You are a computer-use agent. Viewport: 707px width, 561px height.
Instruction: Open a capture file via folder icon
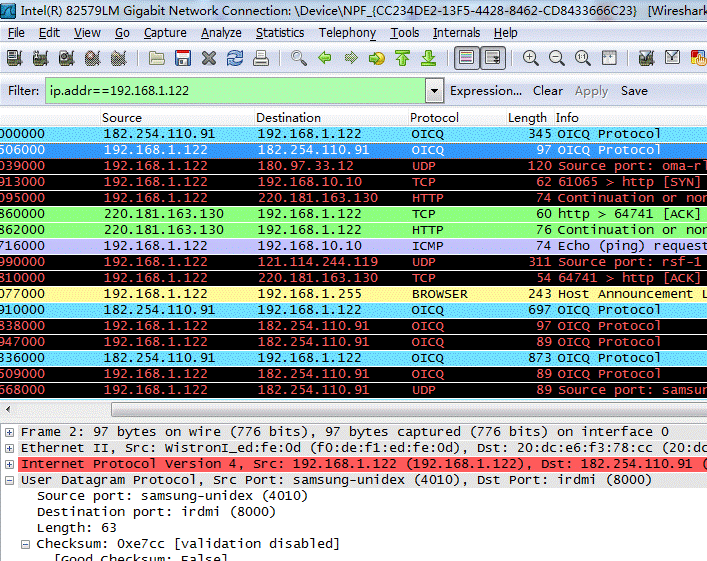[x=156, y=58]
